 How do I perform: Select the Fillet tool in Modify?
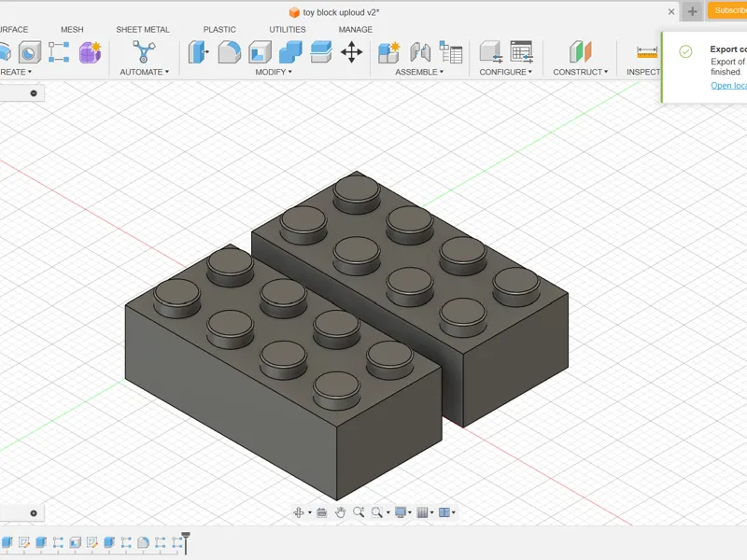tap(229, 52)
